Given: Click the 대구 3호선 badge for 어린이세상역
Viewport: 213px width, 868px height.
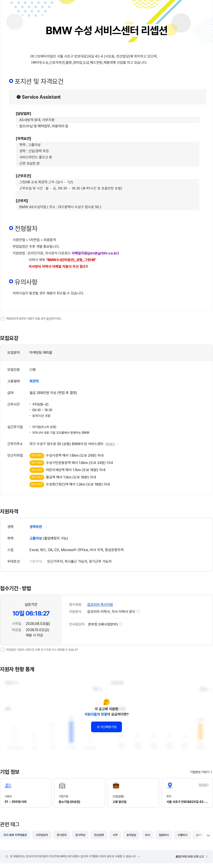Looking at the screenshot, I should pyautogui.click(x=37, y=470).
